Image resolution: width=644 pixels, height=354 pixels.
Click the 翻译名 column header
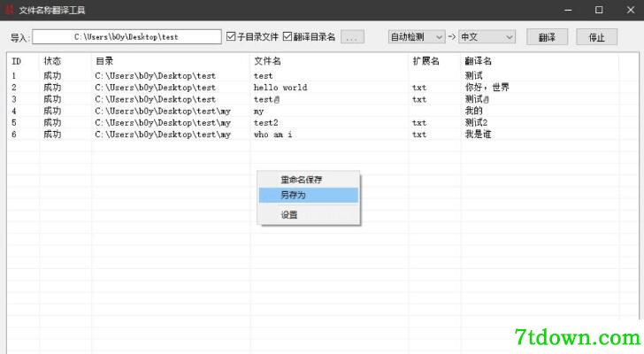point(478,61)
